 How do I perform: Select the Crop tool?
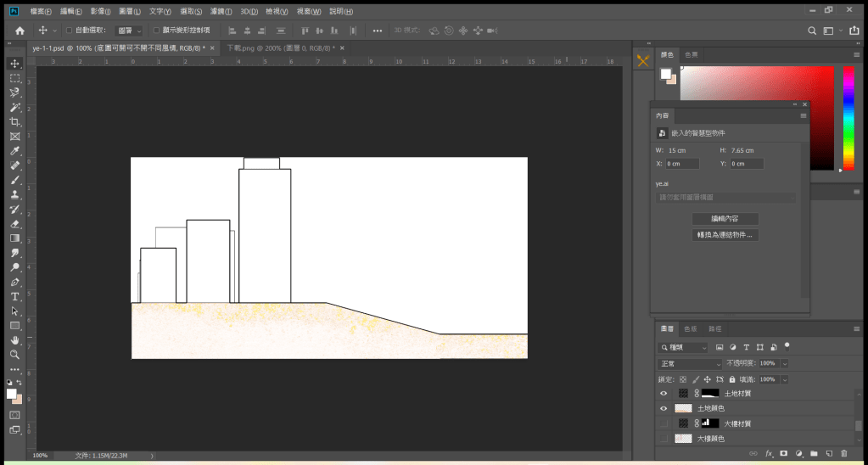tap(14, 121)
